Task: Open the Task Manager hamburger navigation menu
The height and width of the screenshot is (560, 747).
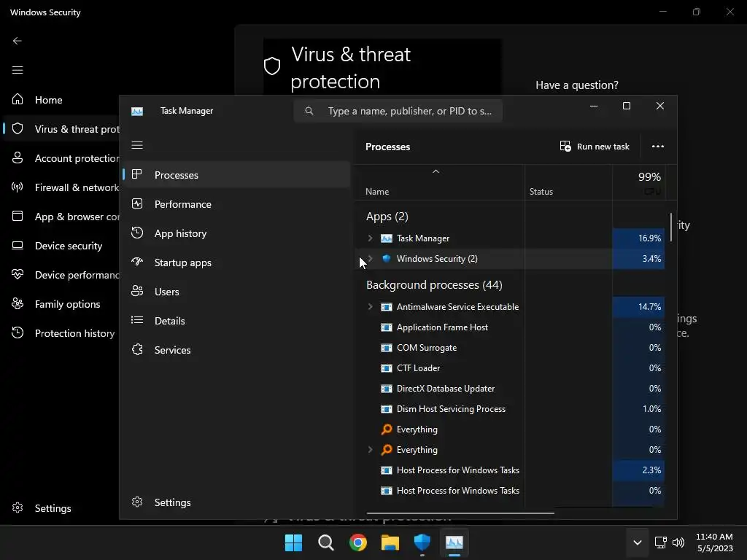Action: (x=137, y=145)
